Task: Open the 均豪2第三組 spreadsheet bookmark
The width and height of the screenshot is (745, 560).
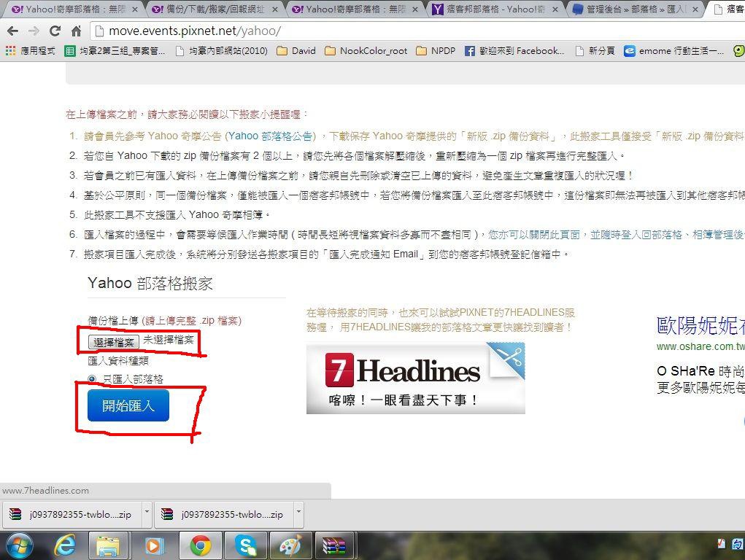Action: pyautogui.click(x=114, y=51)
